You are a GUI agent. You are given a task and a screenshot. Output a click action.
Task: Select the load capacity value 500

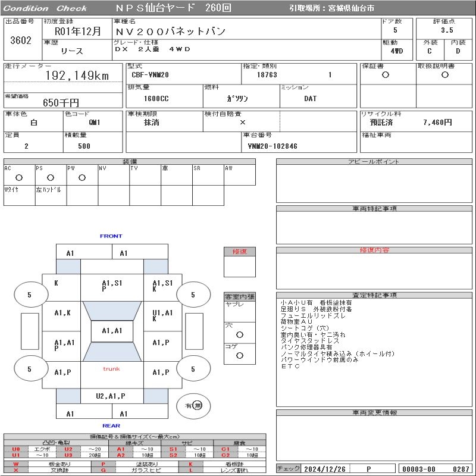point(84,146)
